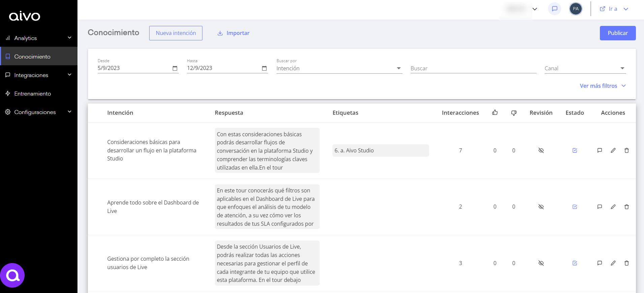Open comments for usuarios de Live intention
This screenshot has height=293, width=644.
[x=600, y=263]
